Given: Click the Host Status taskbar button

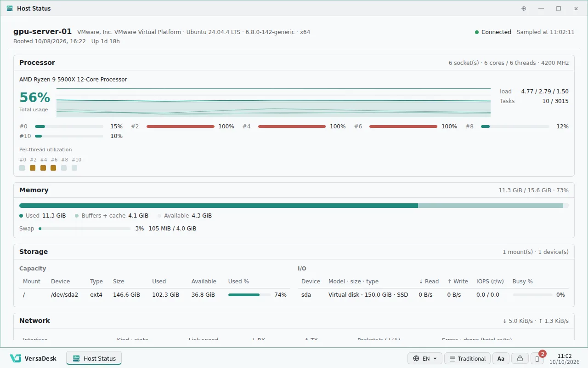Looking at the screenshot, I should click(x=94, y=358).
